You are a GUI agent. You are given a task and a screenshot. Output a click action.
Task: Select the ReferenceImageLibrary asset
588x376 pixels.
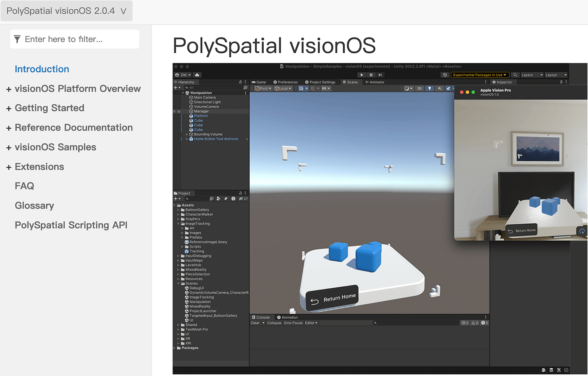click(206, 242)
